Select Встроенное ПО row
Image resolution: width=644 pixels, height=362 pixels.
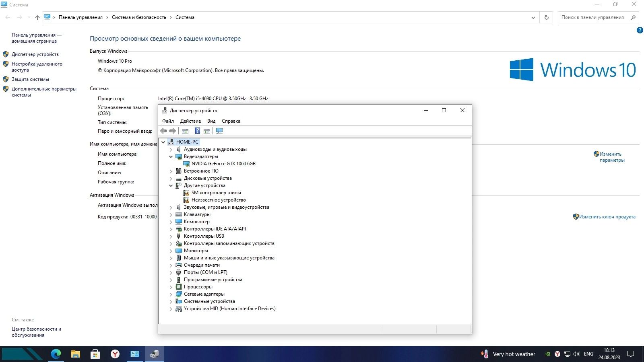[x=201, y=171]
